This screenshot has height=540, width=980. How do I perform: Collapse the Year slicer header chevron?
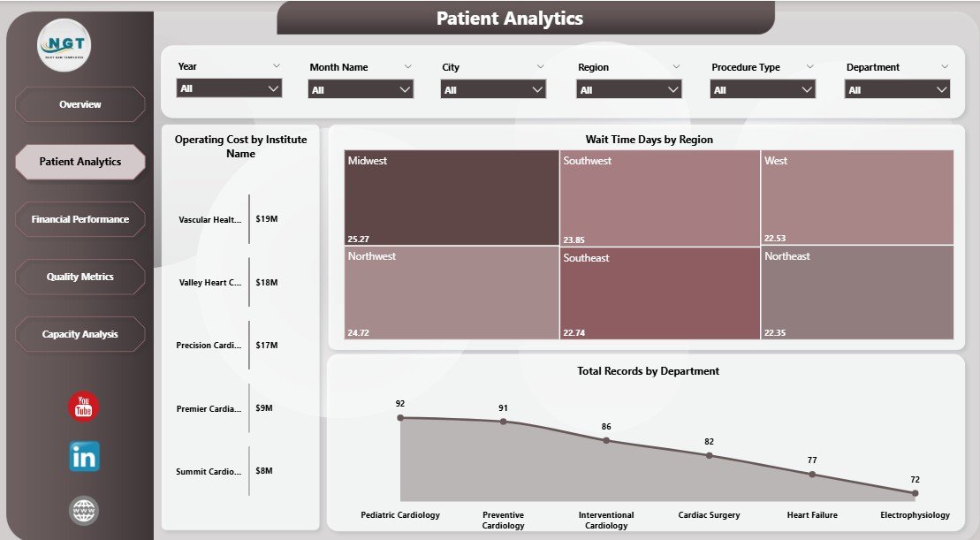tap(277, 65)
